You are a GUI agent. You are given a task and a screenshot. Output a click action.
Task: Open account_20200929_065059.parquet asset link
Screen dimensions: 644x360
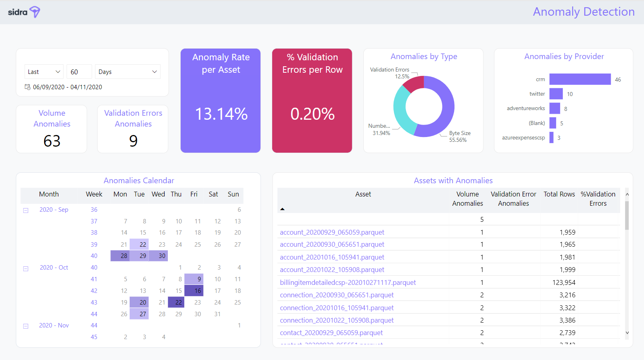pyautogui.click(x=332, y=232)
